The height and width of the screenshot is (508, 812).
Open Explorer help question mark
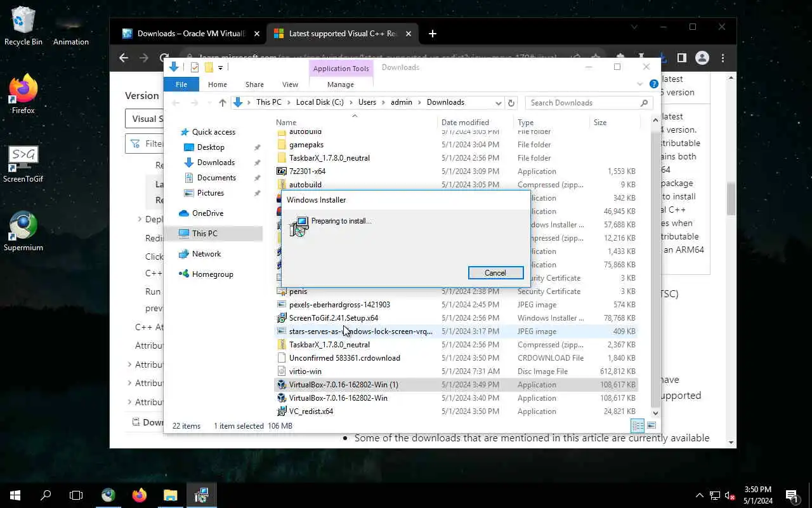point(653,84)
